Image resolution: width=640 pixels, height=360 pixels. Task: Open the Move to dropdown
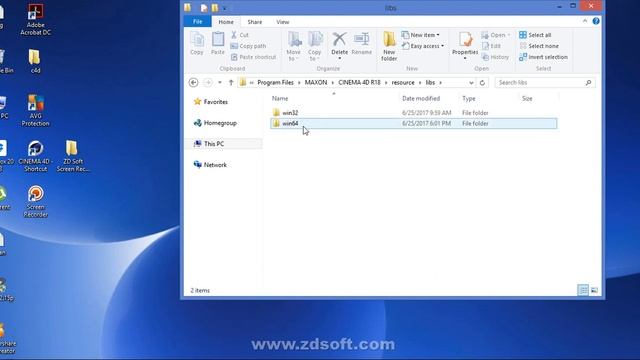point(293,47)
